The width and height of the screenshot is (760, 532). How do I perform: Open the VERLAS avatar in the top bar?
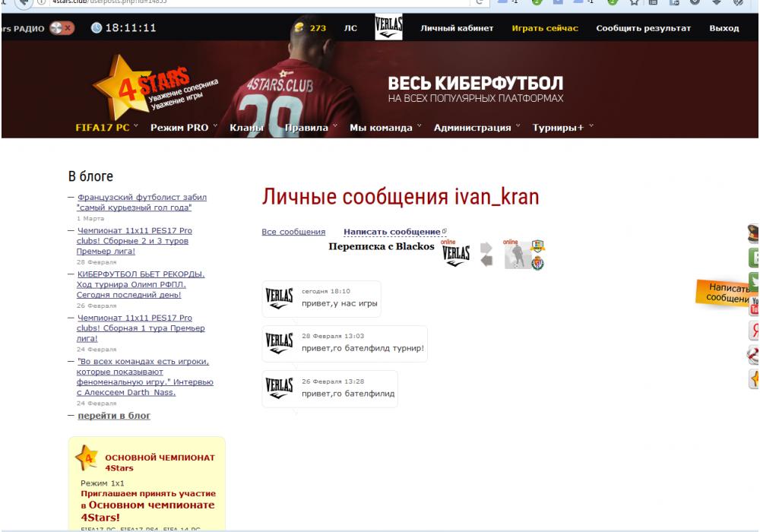[x=388, y=27]
